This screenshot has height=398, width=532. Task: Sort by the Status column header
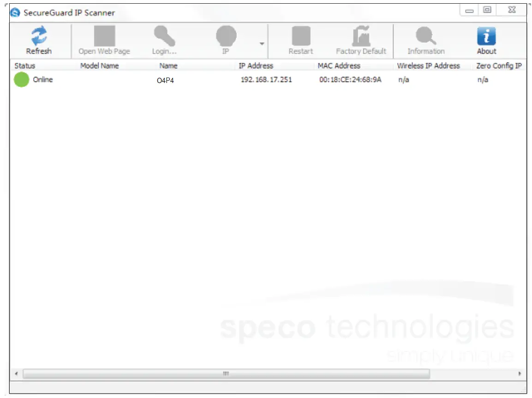pos(25,65)
